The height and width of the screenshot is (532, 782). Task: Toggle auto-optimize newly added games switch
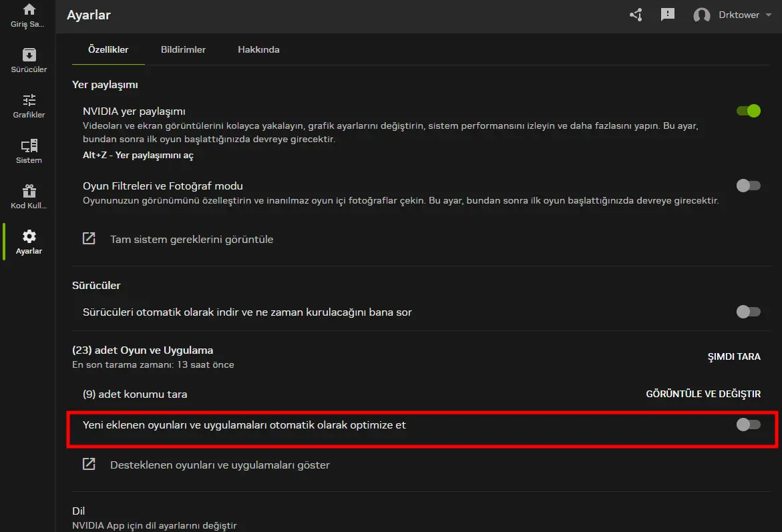[748, 425]
